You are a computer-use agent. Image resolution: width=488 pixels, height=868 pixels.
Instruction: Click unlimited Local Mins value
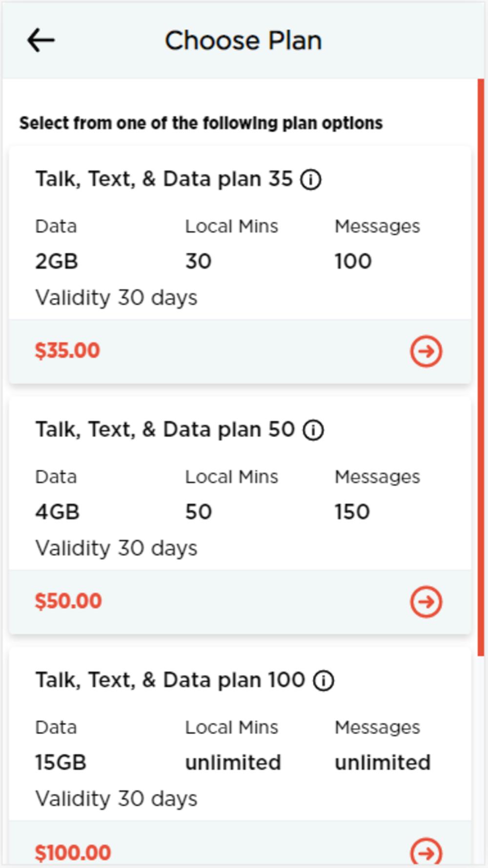[x=233, y=762]
